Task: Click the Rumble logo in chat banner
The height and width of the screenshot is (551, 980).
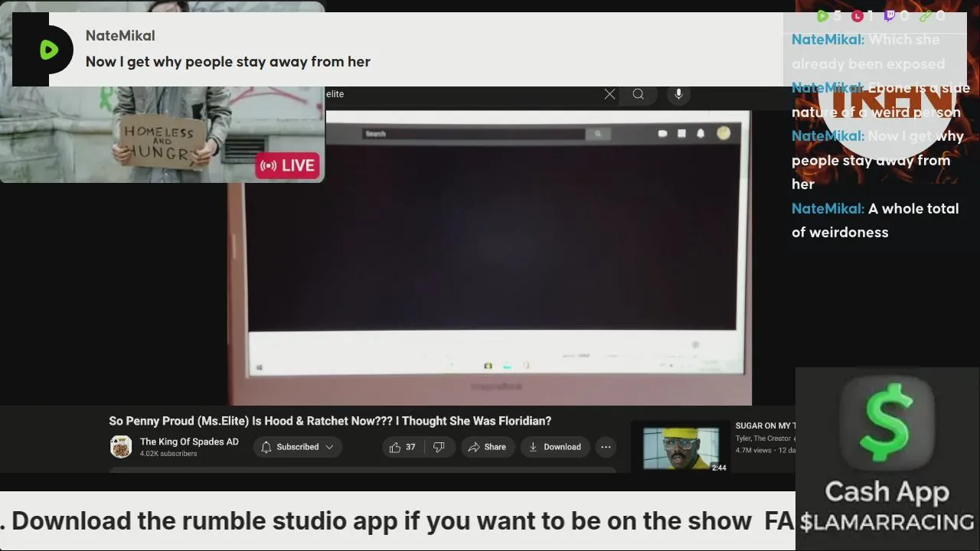Action: (49, 51)
